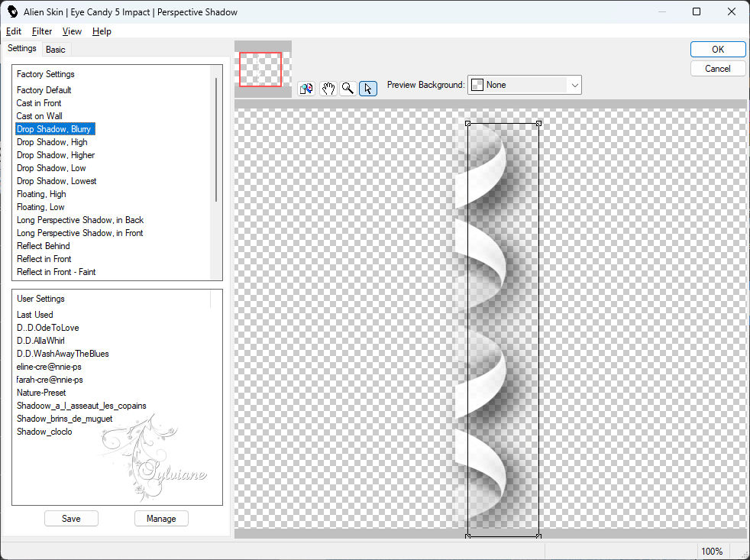Select the Cast on Wall preset
Viewport: 750px width, 560px height.
pyautogui.click(x=39, y=116)
